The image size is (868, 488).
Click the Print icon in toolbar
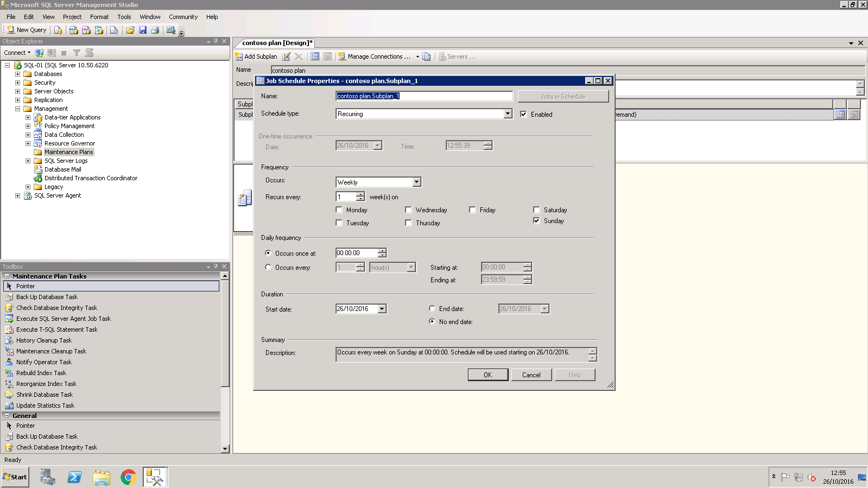click(155, 30)
